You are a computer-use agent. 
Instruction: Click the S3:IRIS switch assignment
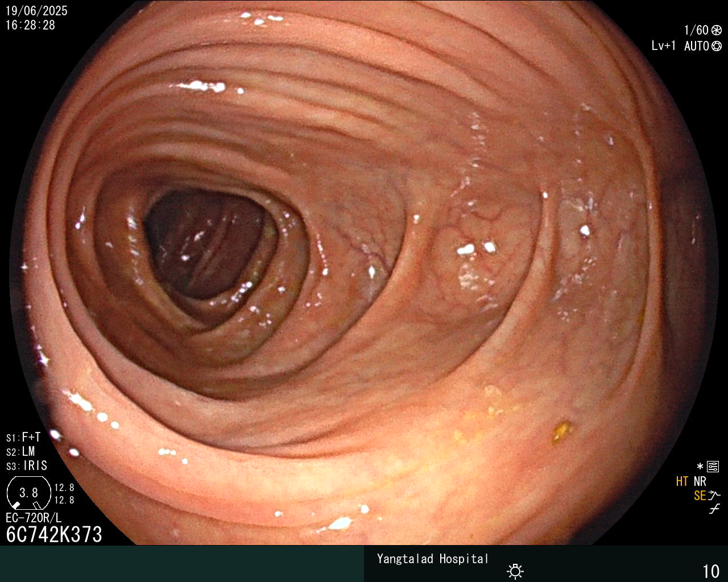point(27,466)
